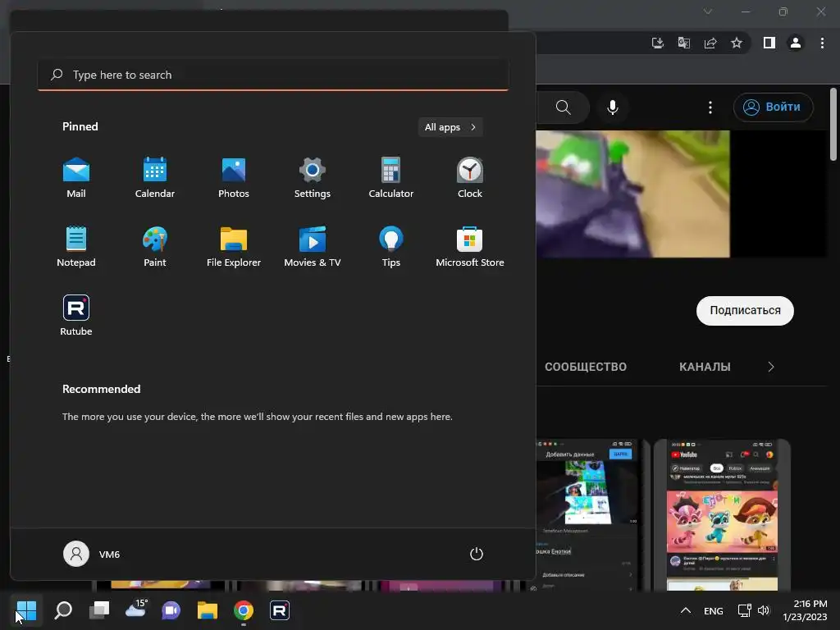Click the Windows Start button on the taskbar
This screenshot has width=840, height=630.
pyautogui.click(x=26, y=610)
